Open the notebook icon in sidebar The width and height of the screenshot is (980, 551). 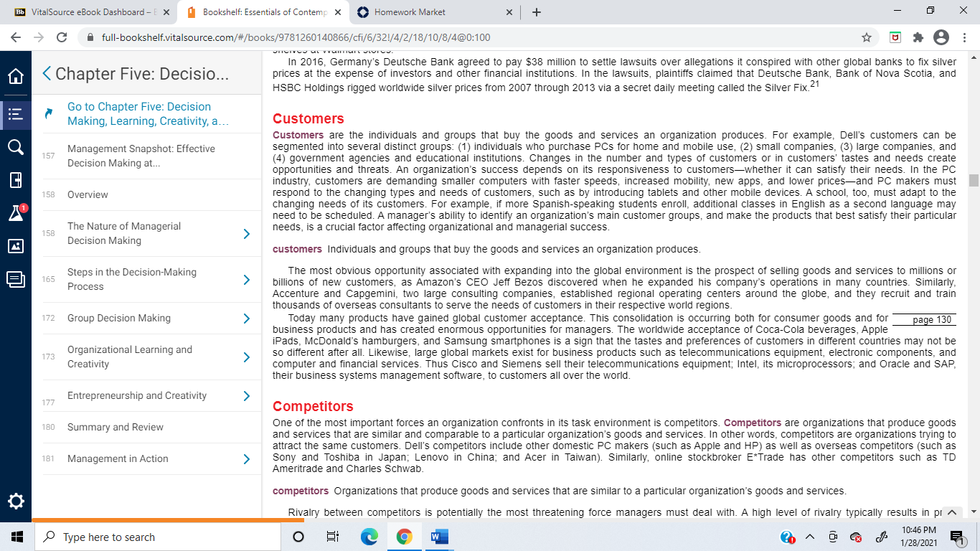click(16, 180)
